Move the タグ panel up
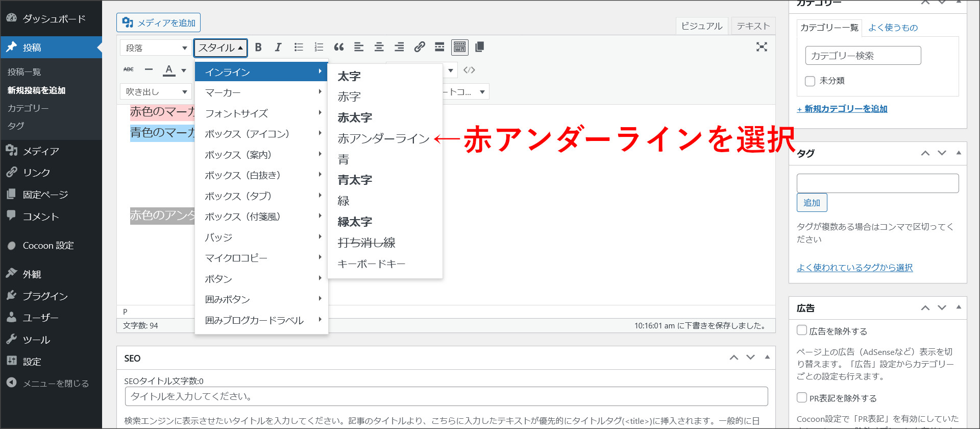This screenshot has height=429, width=980. (925, 153)
